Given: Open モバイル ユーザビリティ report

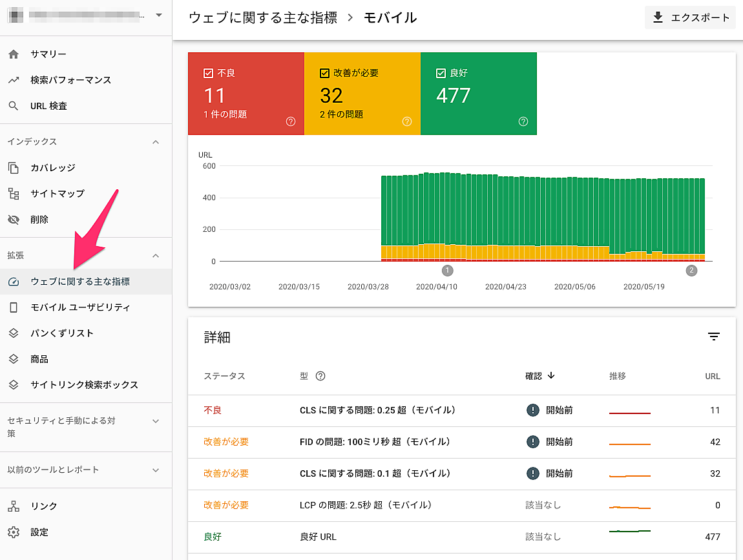Looking at the screenshot, I should coord(80,307).
